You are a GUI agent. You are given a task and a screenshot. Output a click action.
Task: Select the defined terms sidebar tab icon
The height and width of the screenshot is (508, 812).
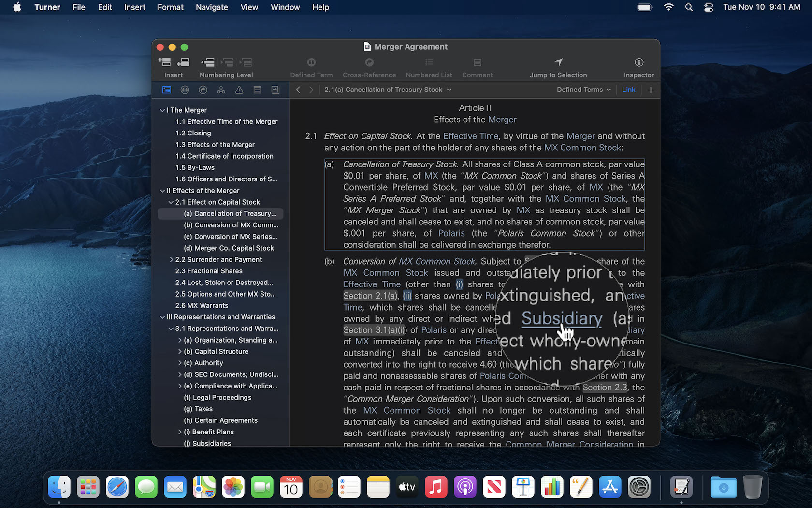click(x=185, y=90)
